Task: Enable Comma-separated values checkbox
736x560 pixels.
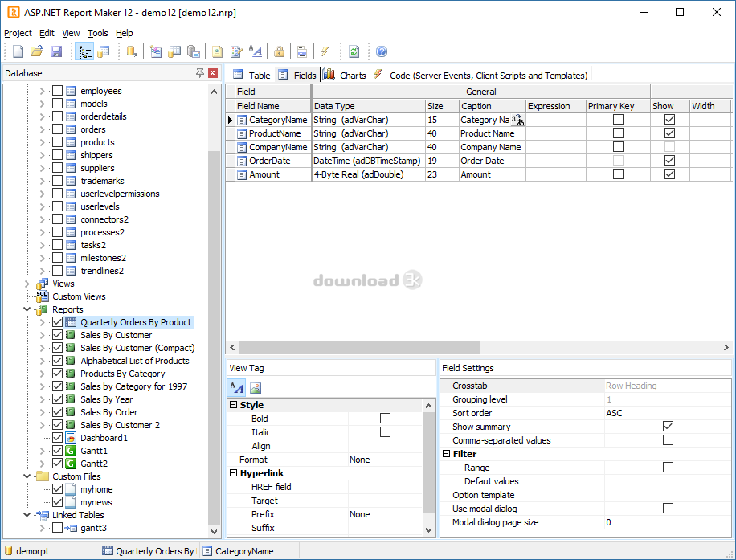Action: (668, 439)
